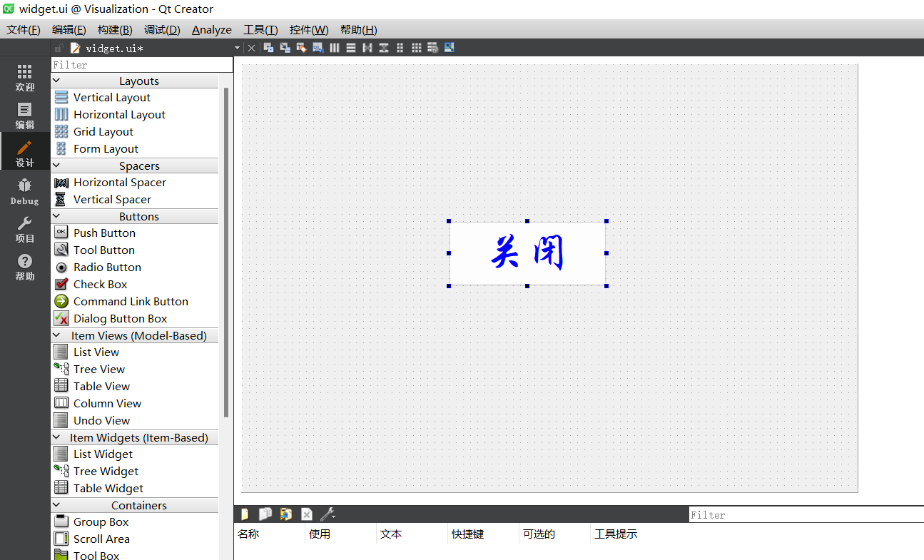Collapse the Layouts category
The width and height of the screenshot is (924, 560).
click(x=56, y=81)
